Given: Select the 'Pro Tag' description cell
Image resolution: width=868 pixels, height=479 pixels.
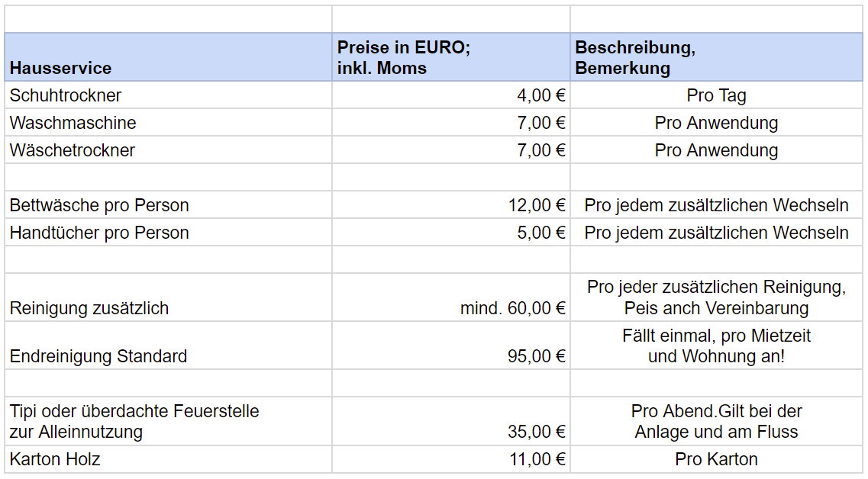Looking at the screenshot, I should [716, 95].
